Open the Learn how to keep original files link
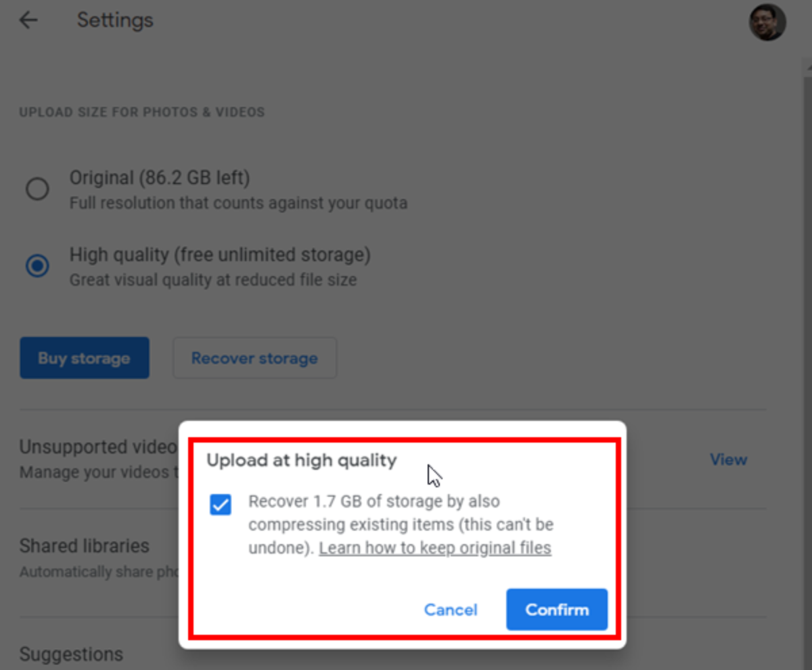This screenshot has width=812, height=670. click(435, 548)
